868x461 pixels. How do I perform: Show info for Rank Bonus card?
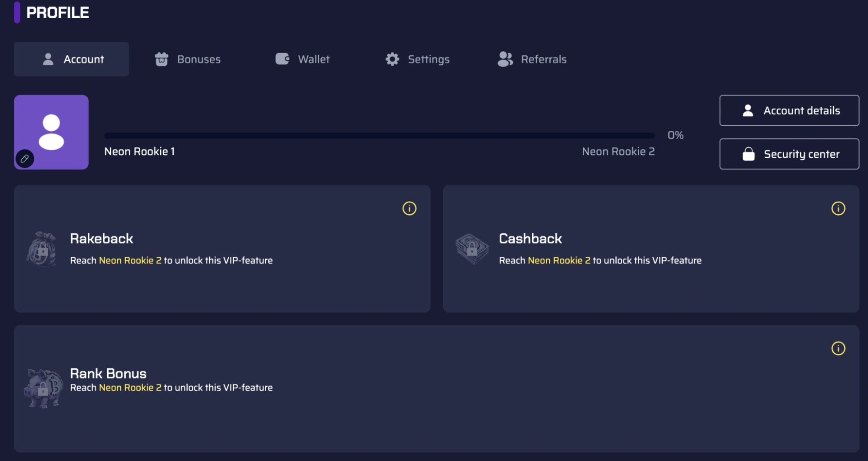(838, 348)
